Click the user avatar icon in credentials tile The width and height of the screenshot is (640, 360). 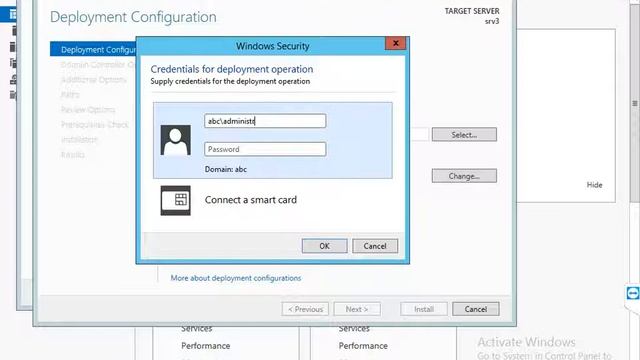tap(176, 140)
